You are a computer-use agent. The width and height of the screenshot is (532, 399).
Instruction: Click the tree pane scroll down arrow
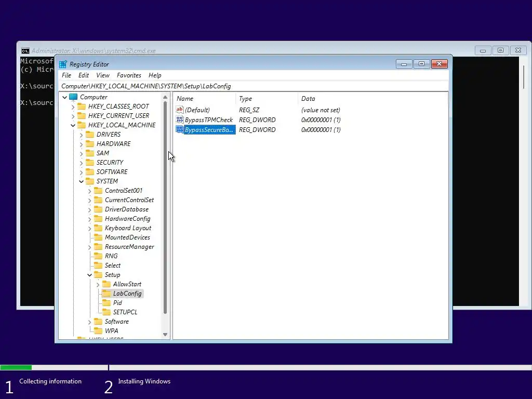click(x=165, y=335)
